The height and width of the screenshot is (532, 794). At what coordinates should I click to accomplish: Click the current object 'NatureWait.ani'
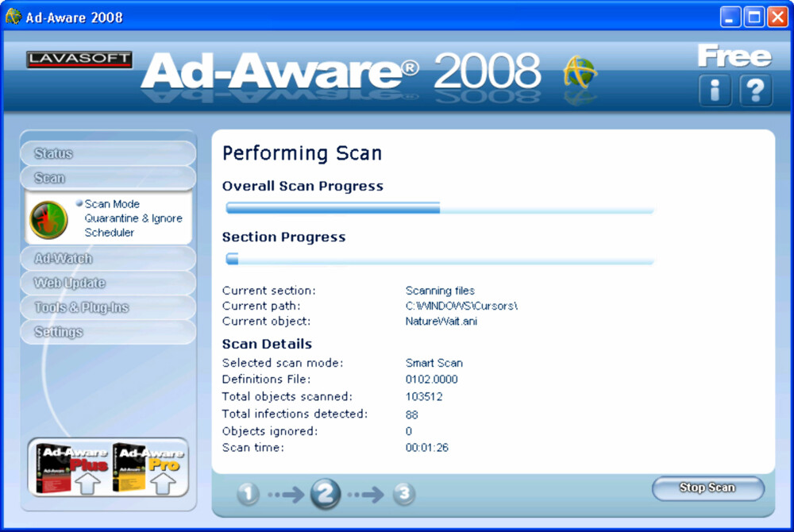[x=441, y=322]
